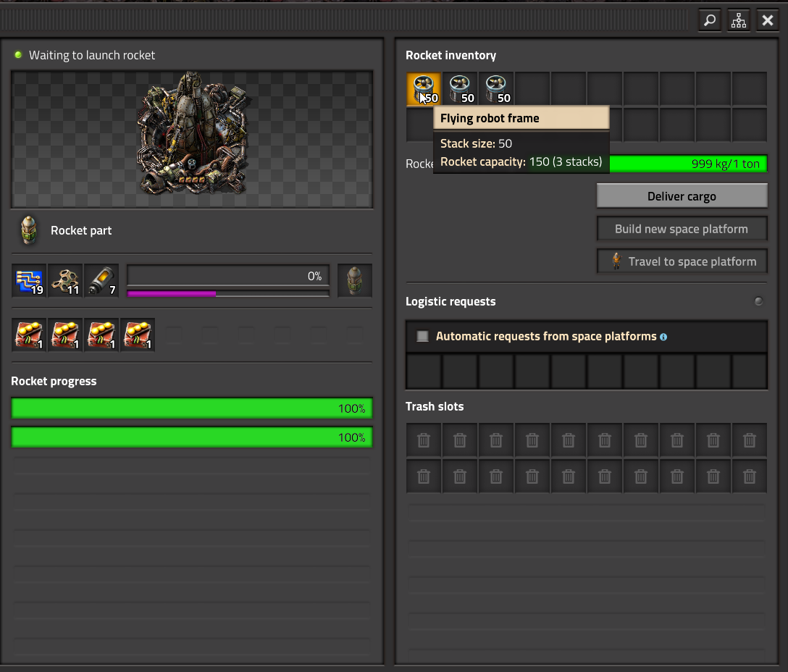
Task: Click the rocket fuel ingredient showing 7
Action: [x=101, y=280]
